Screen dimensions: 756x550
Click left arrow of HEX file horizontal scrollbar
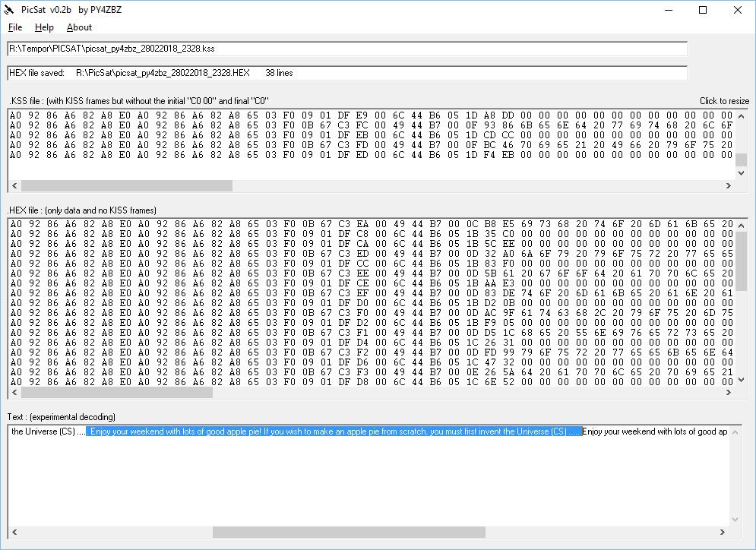pos(14,393)
